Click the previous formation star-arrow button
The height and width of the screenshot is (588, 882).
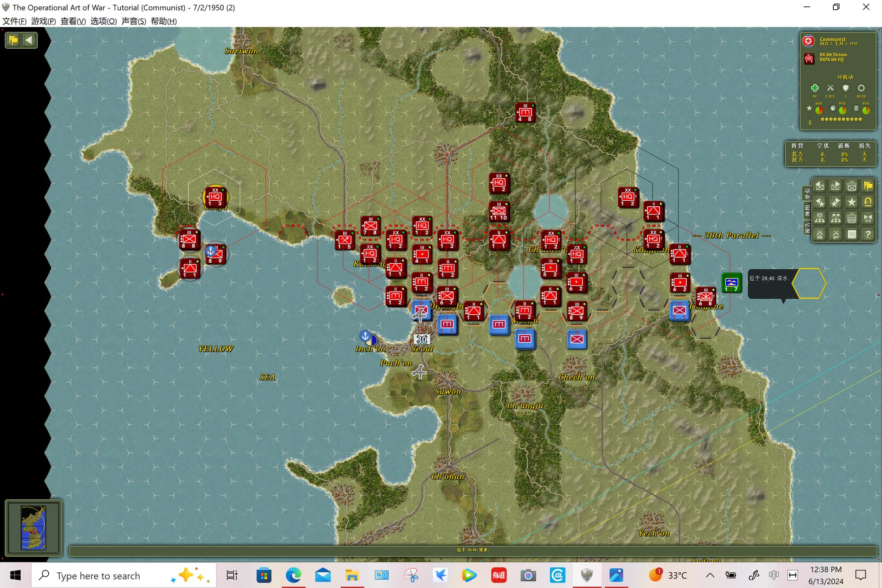pyautogui.click(x=820, y=202)
